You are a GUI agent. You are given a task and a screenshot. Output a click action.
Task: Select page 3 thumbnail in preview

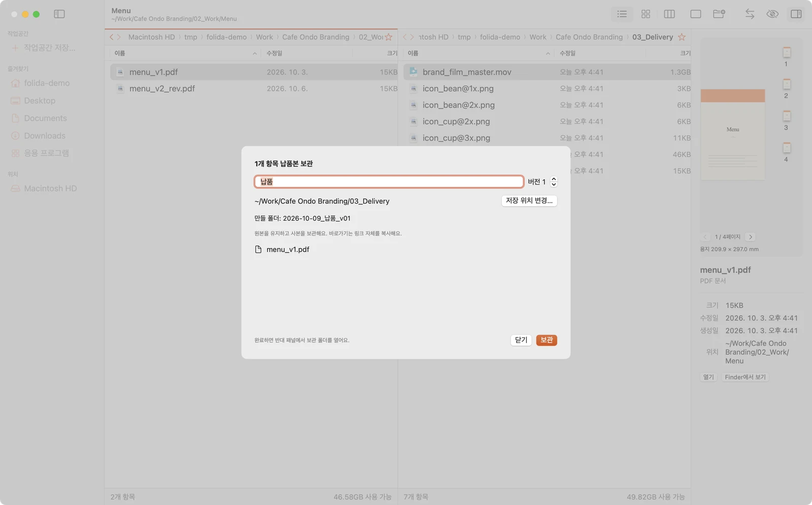[x=787, y=116]
